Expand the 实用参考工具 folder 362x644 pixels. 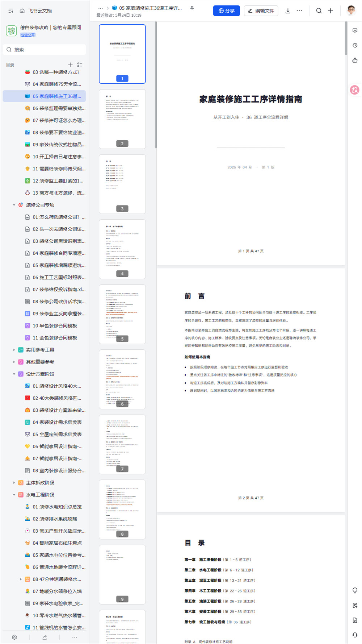(14, 350)
